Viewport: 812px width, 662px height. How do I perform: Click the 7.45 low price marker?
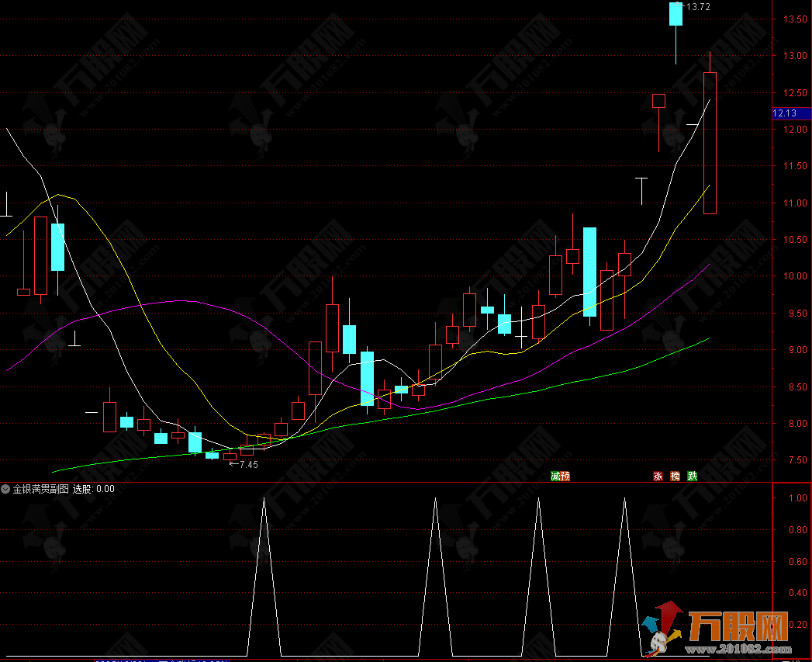(x=248, y=464)
